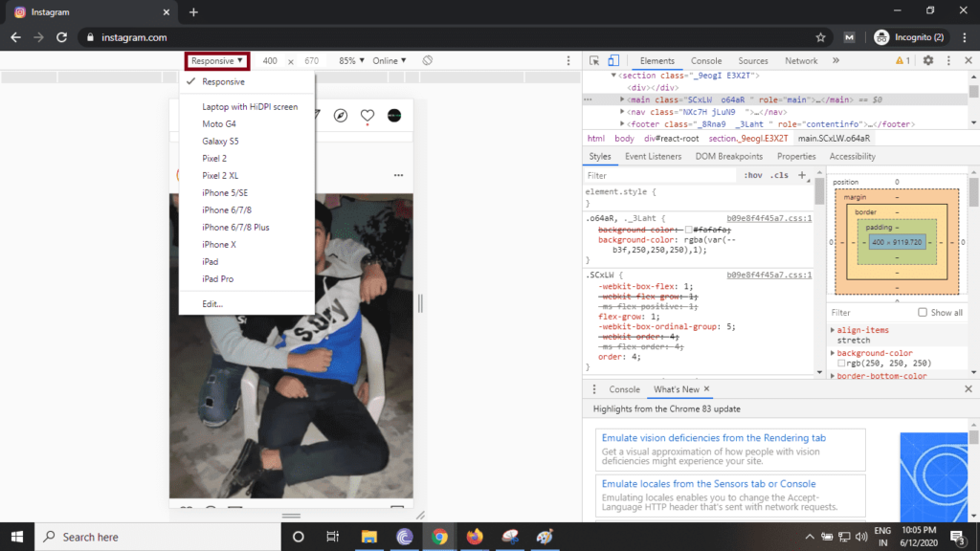This screenshot has height=551, width=980.
Task: Open the post options ellipsis
Action: pyautogui.click(x=399, y=176)
